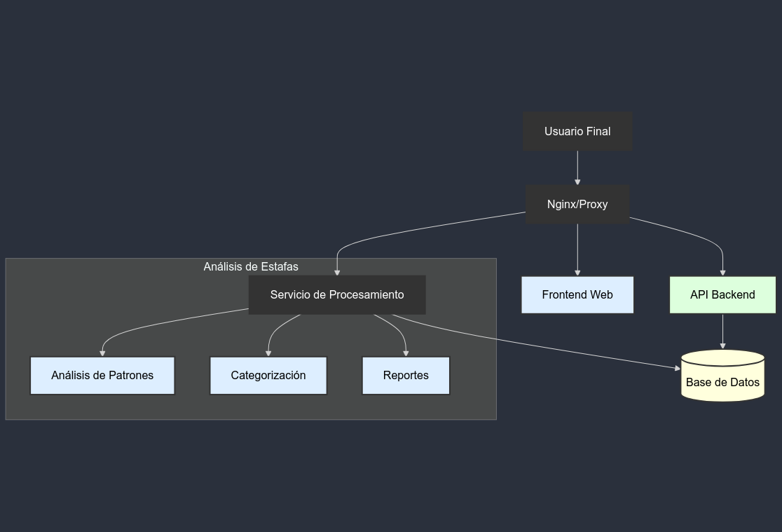Screen dimensions: 782x532
Task: Select the Nginx/Proxy node
Action: 577,205
